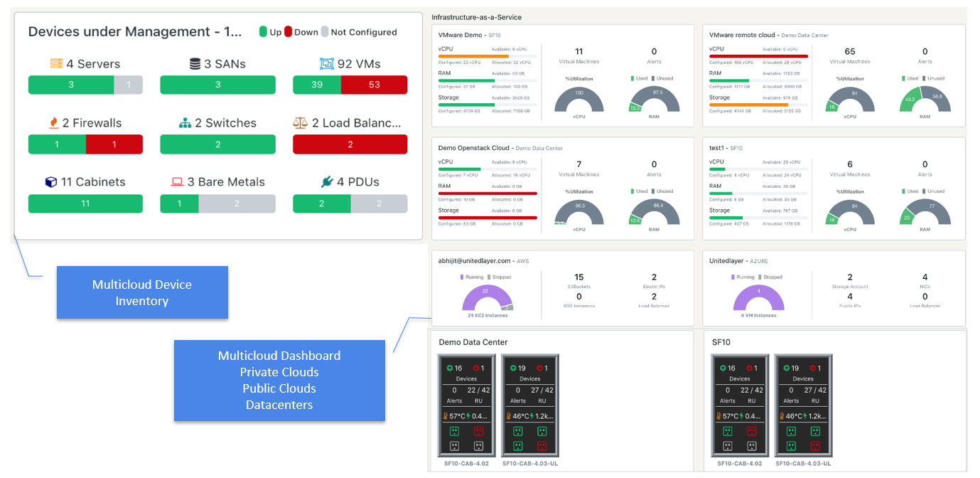Open the VMware remote cloud card title
The image size is (980, 478).
[769, 35]
